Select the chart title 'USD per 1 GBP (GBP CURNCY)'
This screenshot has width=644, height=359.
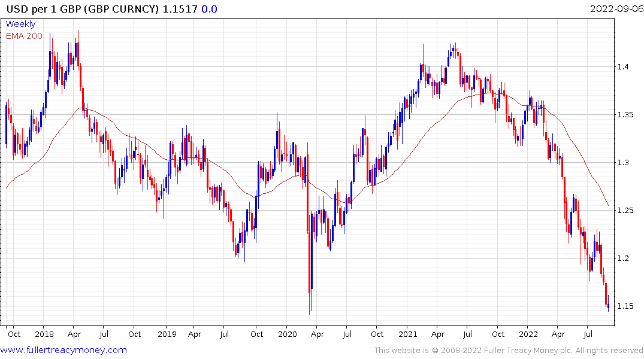click(x=83, y=9)
